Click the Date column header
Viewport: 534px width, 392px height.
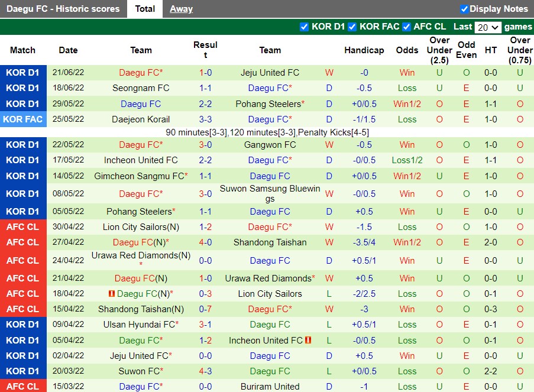click(x=68, y=50)
